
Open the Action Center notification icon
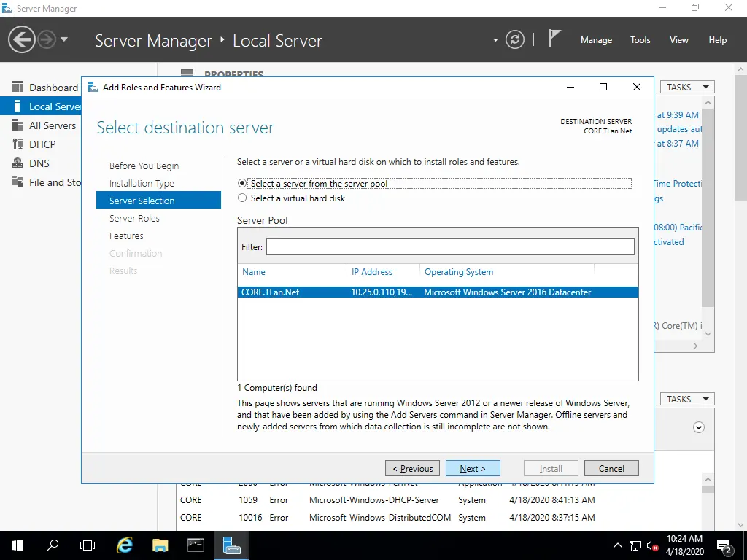[x=724, y=545]
